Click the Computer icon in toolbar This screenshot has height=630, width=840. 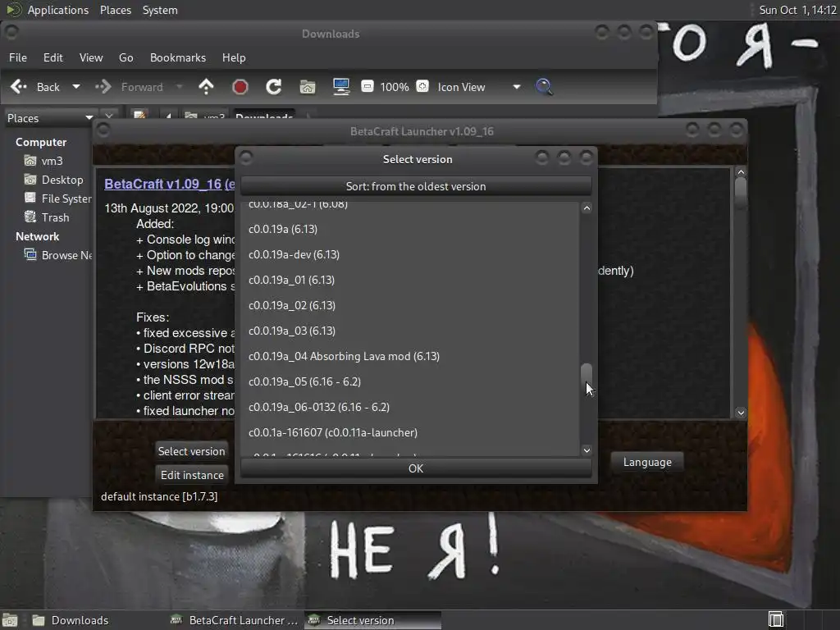tap(341, 87)
